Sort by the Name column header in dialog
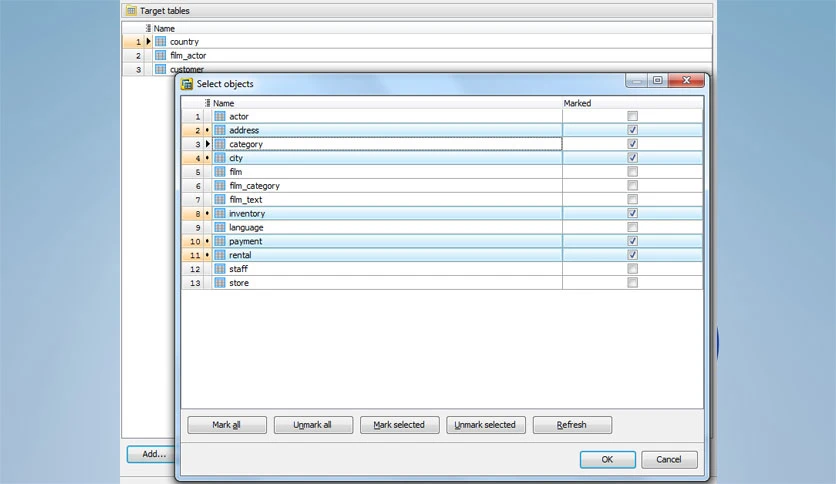The height and width of the screenshot is (484, 836). tap(387, 103)
